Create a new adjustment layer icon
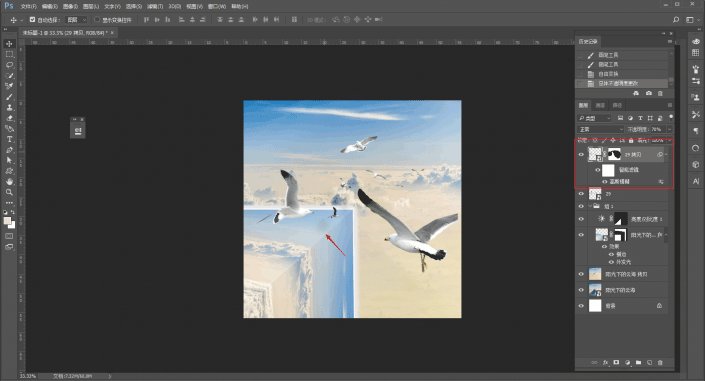The height and width of the screenshot is (381, 705). point(627,363)
